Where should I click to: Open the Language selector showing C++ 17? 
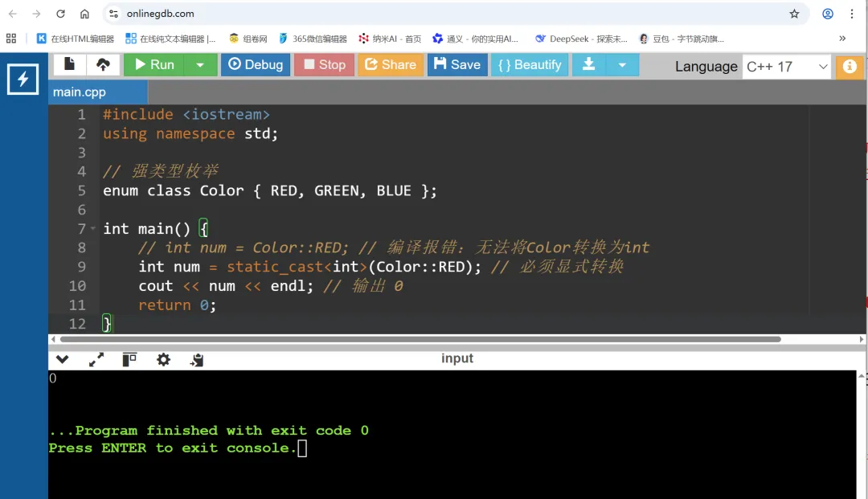[x=786, y=67]
